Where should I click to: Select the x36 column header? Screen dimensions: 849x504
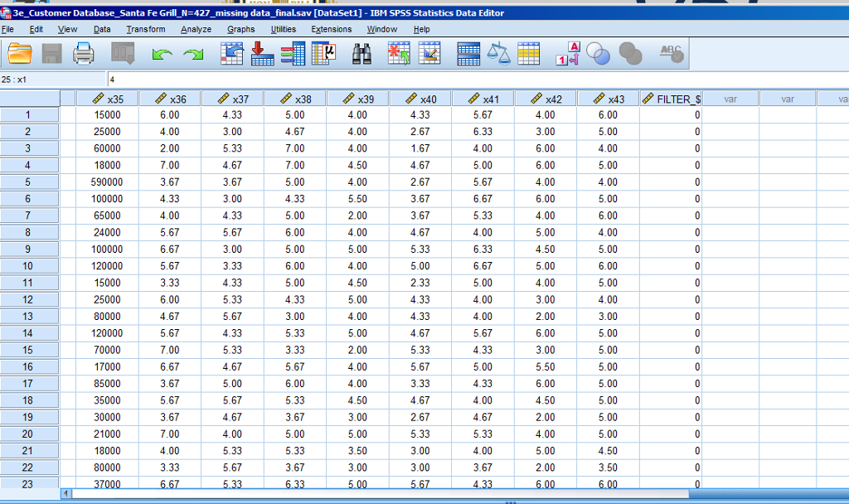pyautogui.click(x=170, y=99)
